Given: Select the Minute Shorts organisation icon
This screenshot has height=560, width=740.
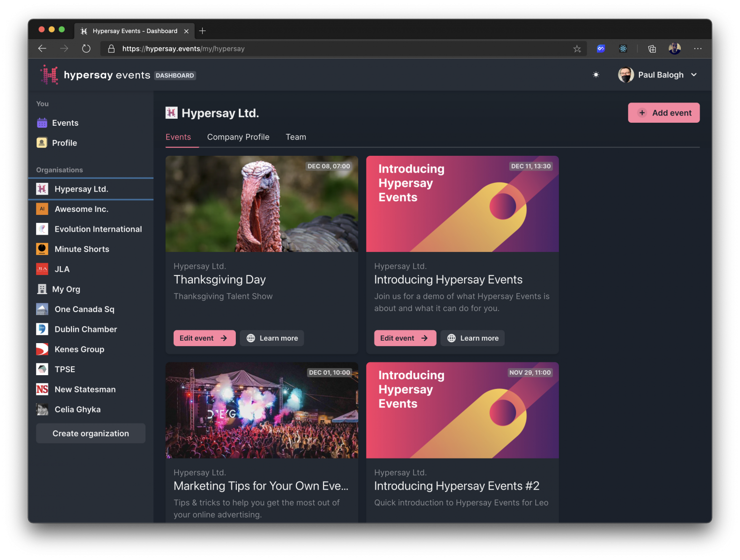Looking at the screenshot, I should pyautogui.click(x=42, y=249).
